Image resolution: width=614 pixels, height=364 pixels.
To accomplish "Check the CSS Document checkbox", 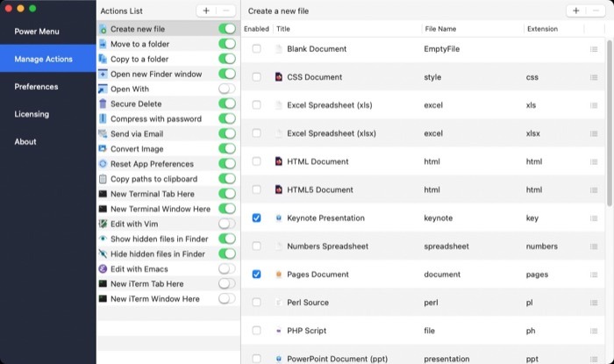I will [x=256, y=76].
